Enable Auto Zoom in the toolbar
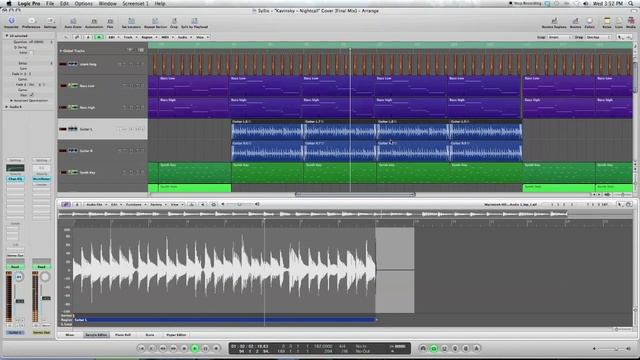Viewport: 640px width, 360px height. tap(73, 22)
